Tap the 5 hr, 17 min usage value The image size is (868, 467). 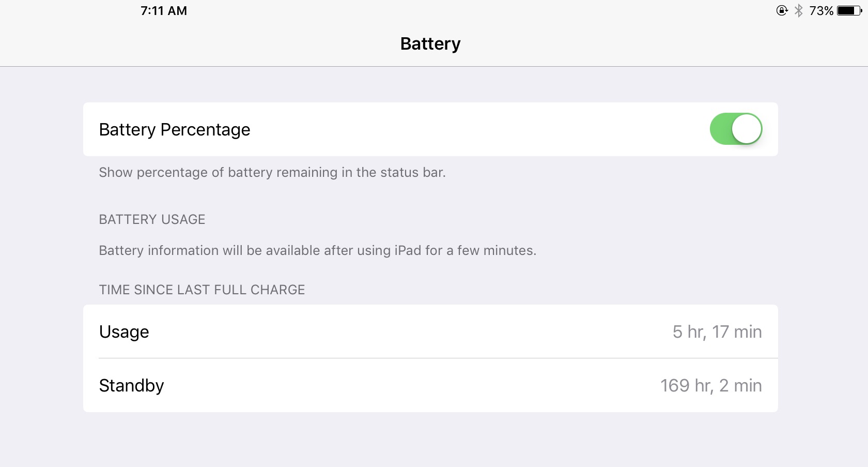[717, 332]
